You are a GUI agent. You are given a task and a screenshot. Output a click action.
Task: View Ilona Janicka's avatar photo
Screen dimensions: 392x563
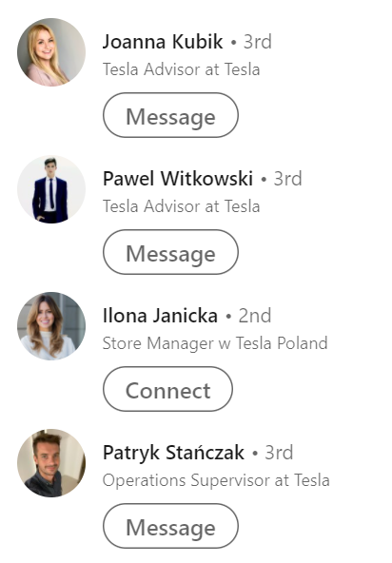(x=51, y=326)
